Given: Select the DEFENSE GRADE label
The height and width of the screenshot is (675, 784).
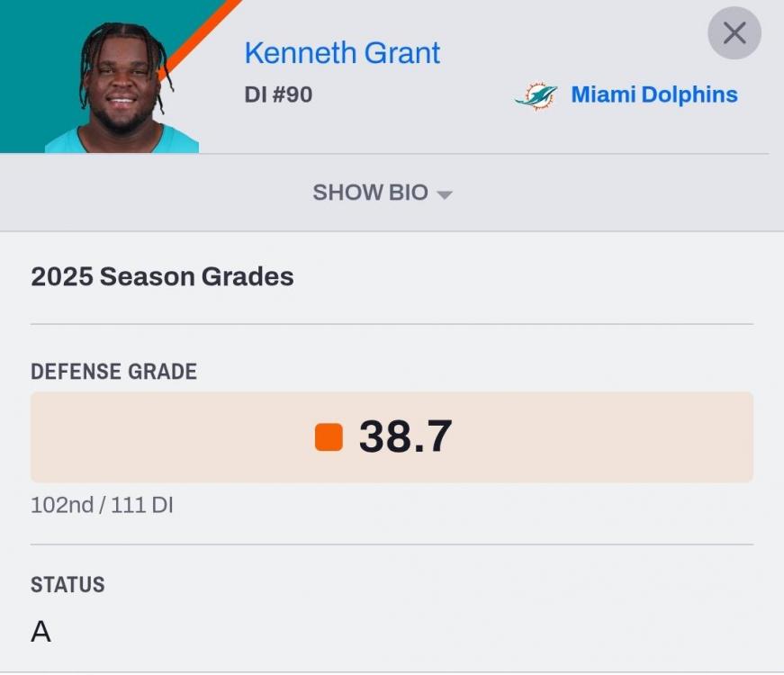Looking at the screenshot, I should [x=113, y=372].
